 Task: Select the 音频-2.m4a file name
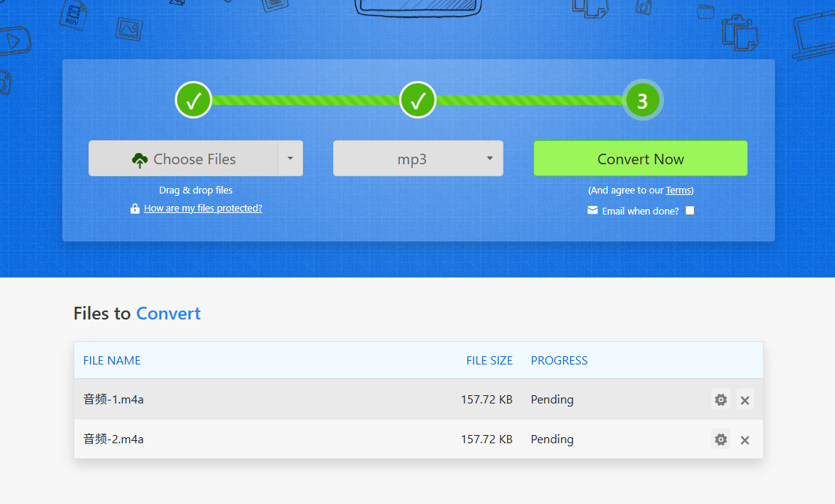point(113,439)
